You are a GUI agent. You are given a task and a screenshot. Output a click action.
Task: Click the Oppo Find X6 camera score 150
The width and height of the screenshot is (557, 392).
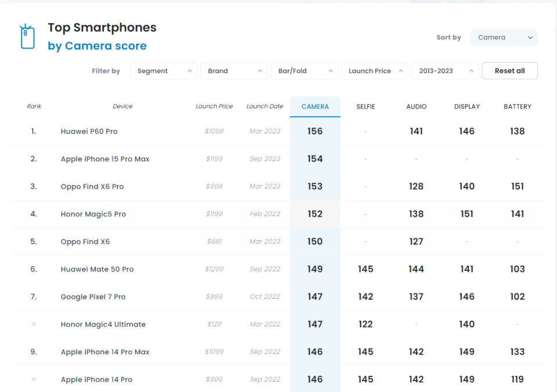(315, 241)
